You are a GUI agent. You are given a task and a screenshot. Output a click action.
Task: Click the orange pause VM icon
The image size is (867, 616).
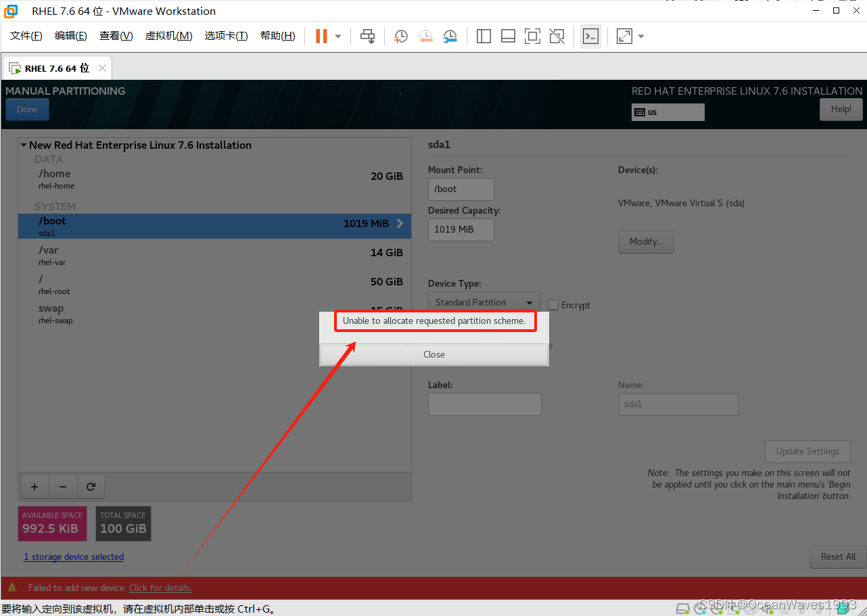321,36
